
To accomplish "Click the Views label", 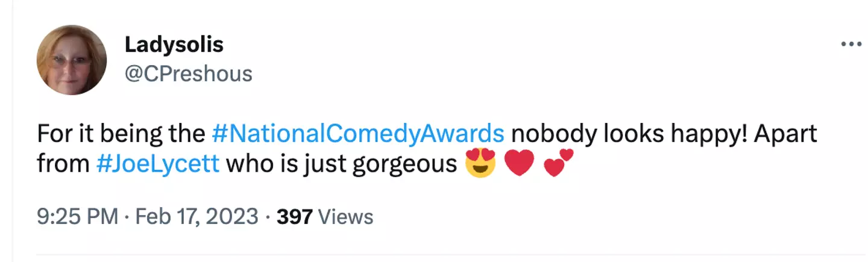I will pos(345,217).
